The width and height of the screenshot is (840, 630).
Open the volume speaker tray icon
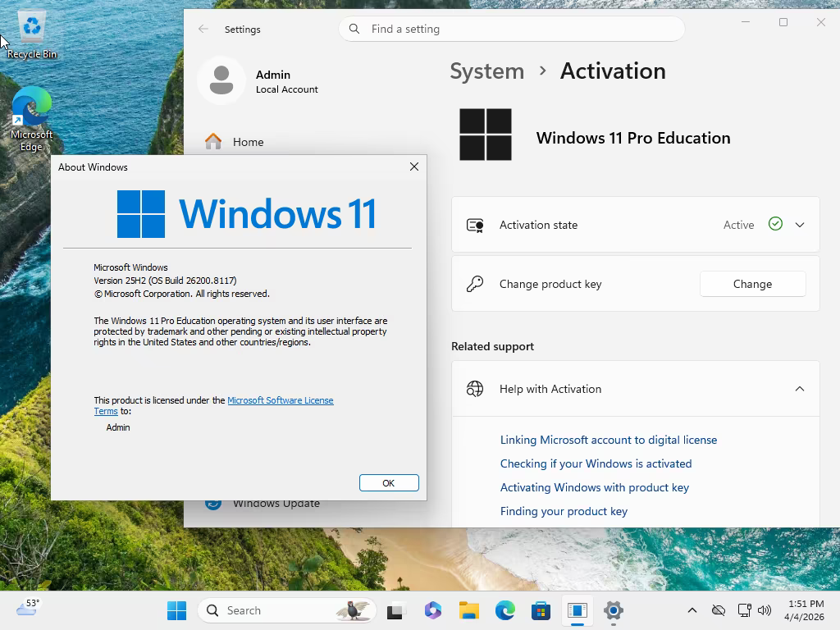point(765,610)
